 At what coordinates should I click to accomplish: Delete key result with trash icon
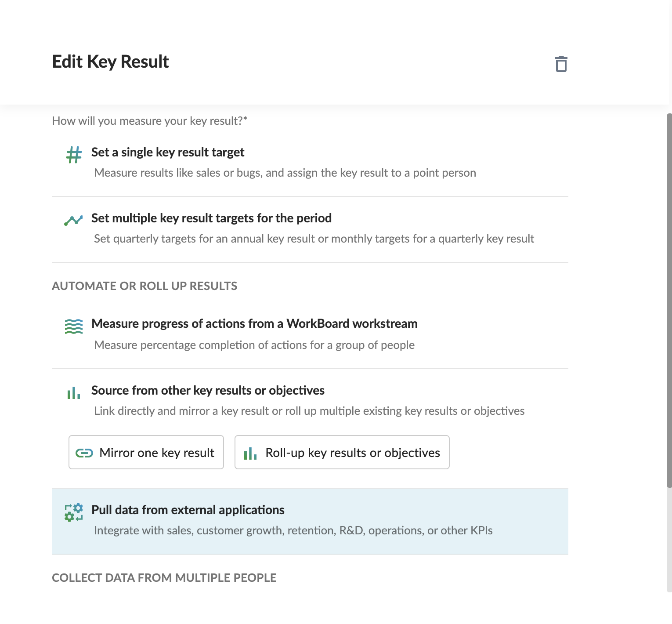coord(561,64)
